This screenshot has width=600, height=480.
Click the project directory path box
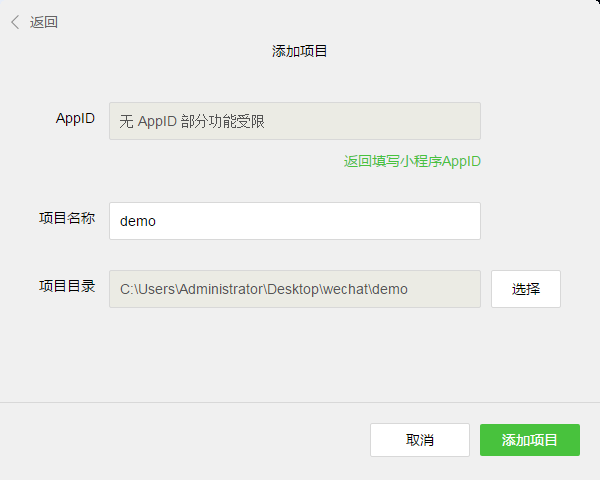tap(294, 289)
